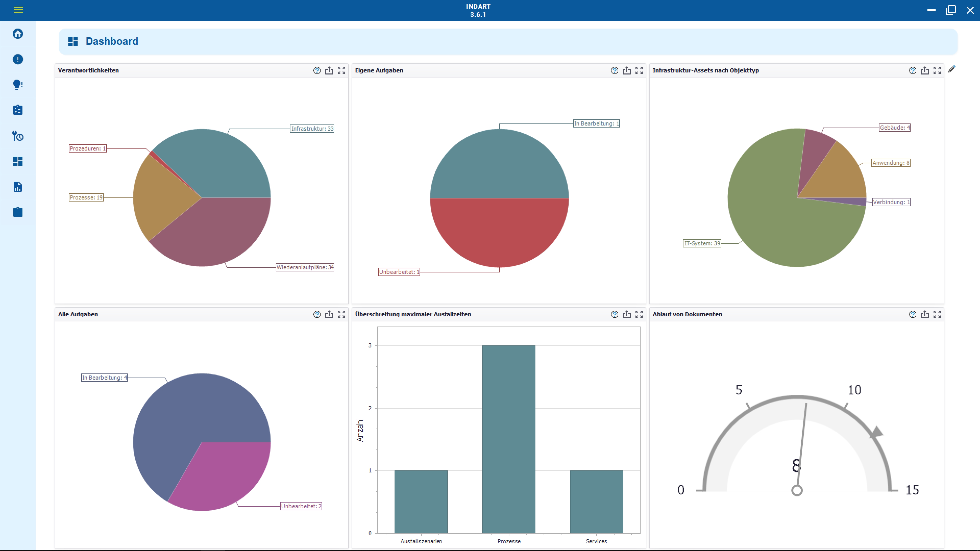This screenshot has width=980, height=551.
Task: Expand Ablauf von Dokumenten widget fullscreen
Action: point(937,315)
